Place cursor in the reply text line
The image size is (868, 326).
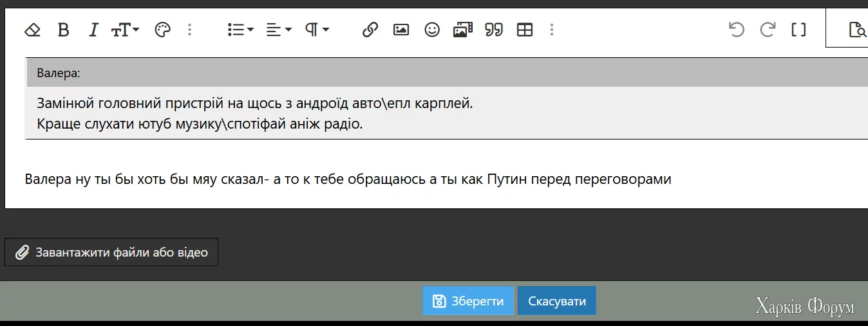tap(348, 179)
